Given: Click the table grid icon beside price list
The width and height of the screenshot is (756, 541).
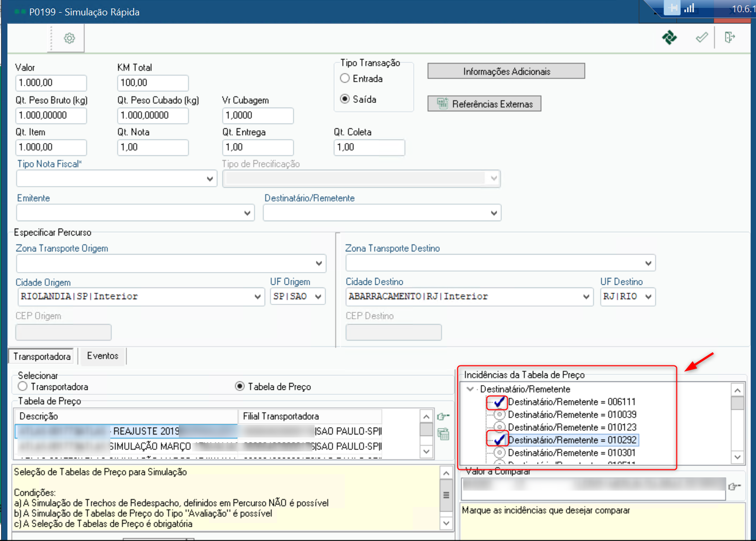Looking at the screenshot, I should (x=444, y=434).
